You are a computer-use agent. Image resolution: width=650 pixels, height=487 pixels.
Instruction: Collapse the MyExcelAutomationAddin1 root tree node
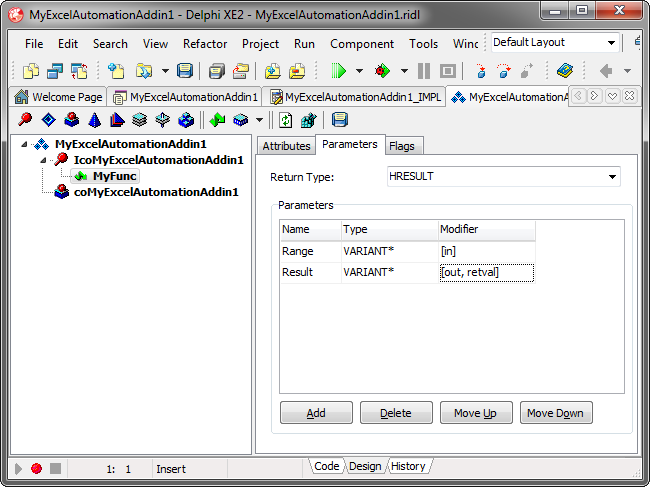pyautogui.click(x=24, y=144)
